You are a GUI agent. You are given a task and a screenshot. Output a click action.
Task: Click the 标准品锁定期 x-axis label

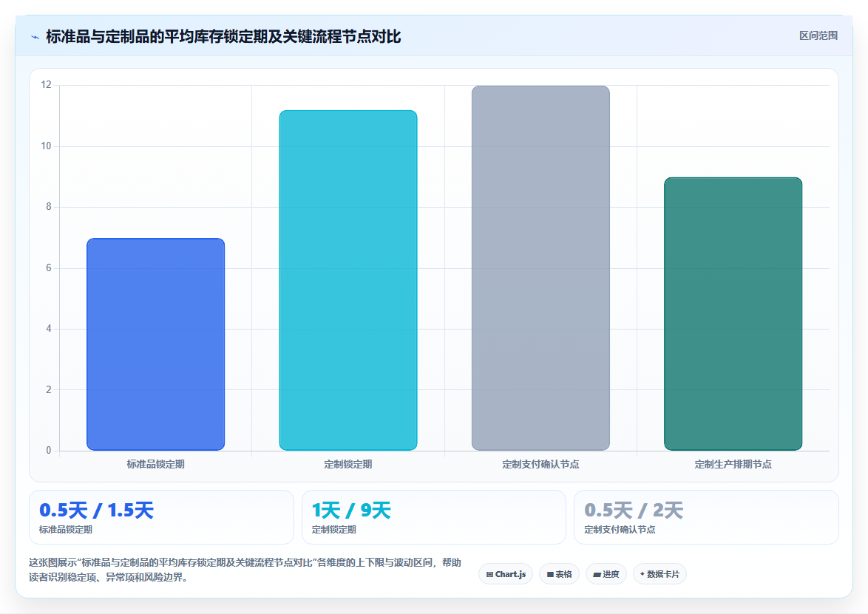pos(155,464)
